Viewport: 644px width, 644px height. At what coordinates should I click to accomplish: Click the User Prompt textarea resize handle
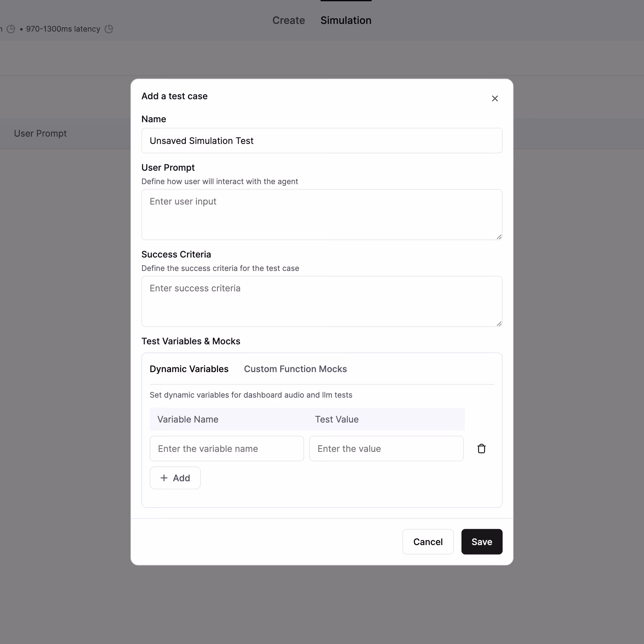click(x=499, y=237)
